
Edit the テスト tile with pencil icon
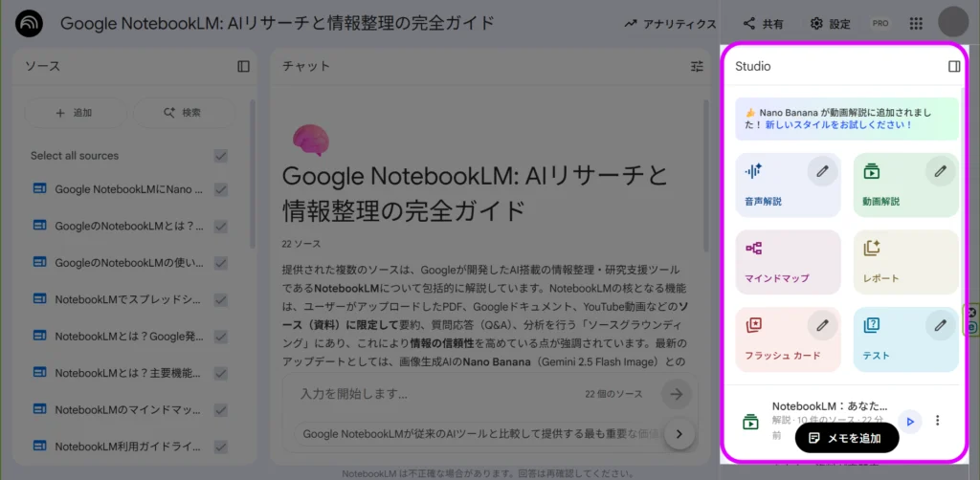[x=941, y=325]
